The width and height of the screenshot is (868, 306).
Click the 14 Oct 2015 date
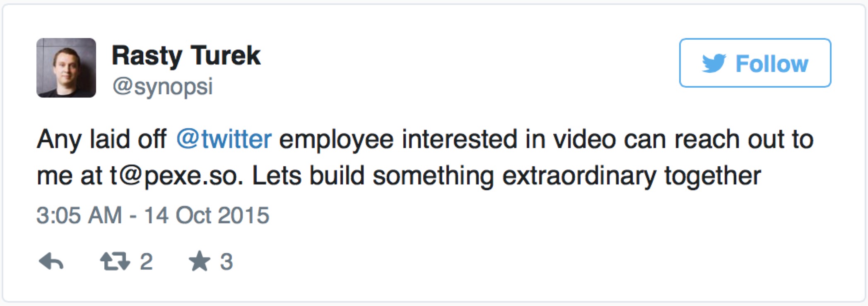(207, 215)
